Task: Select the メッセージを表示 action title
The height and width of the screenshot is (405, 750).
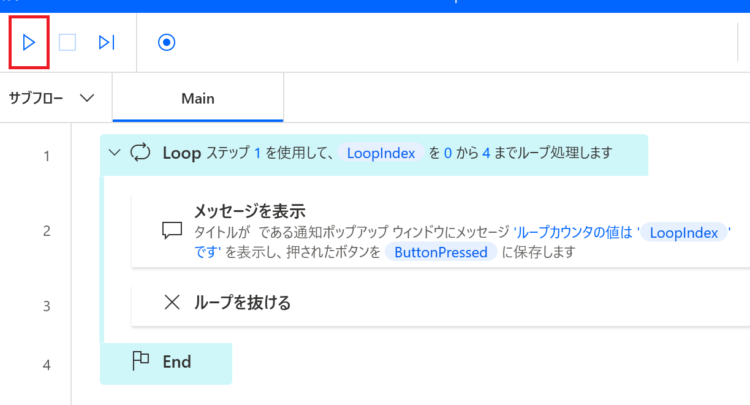Action: [x=250, y=211]
